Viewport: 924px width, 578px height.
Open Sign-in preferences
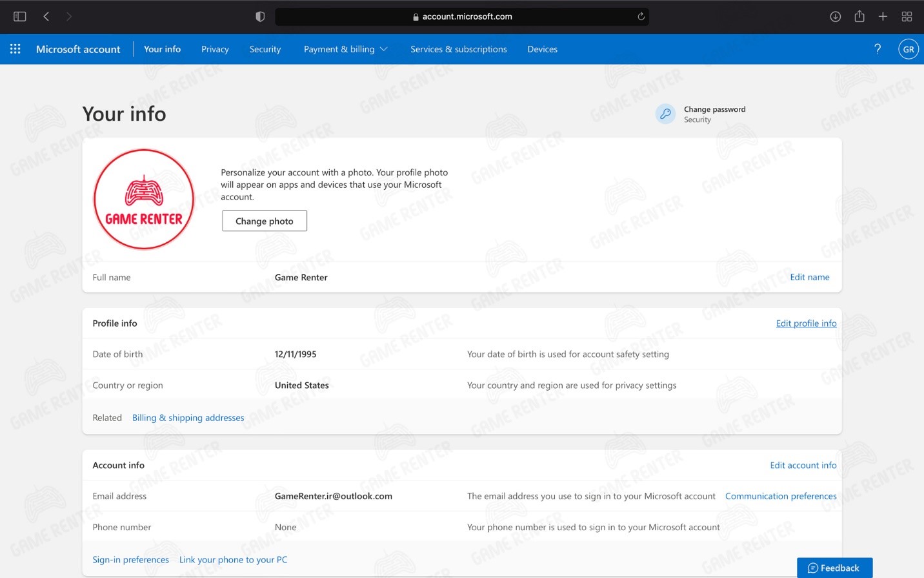click(130, 560)
